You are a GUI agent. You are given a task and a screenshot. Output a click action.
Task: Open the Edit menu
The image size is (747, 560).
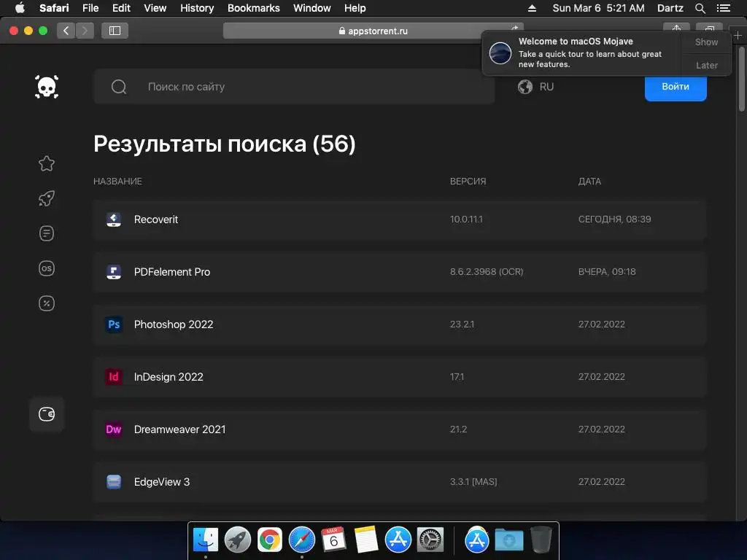pyautogui.click(x=121, y=8)
